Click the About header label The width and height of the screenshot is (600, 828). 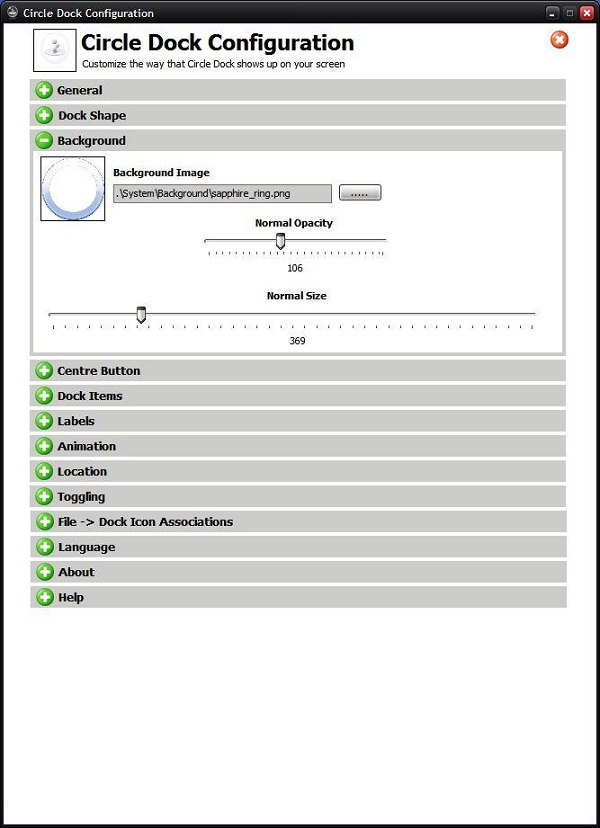click(77, 572)
